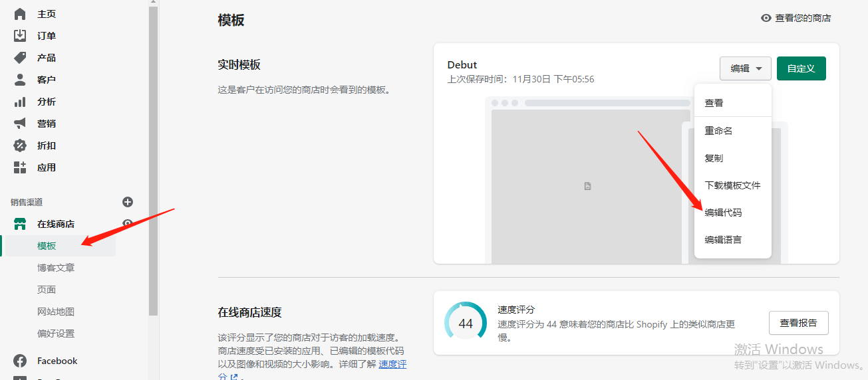Viewport: 868px width, 380px height.
Task: Select 重命名 from the edit menu
Action: point(732,131)
